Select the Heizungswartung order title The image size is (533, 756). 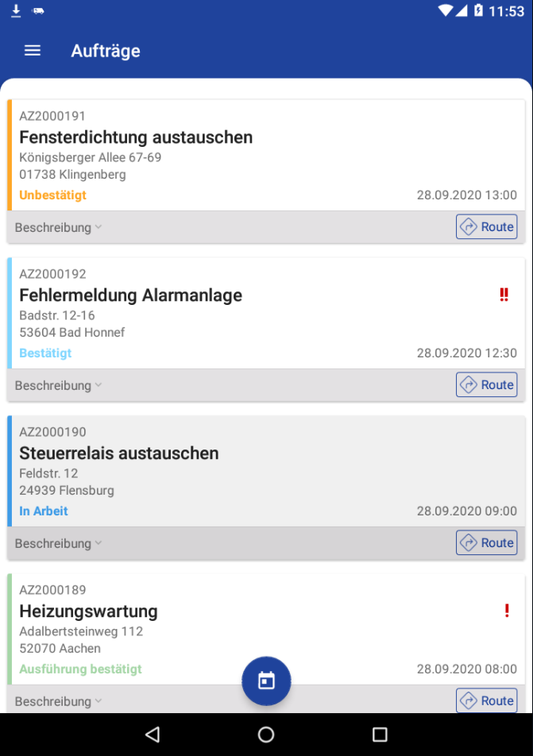(x=88, y=611)
